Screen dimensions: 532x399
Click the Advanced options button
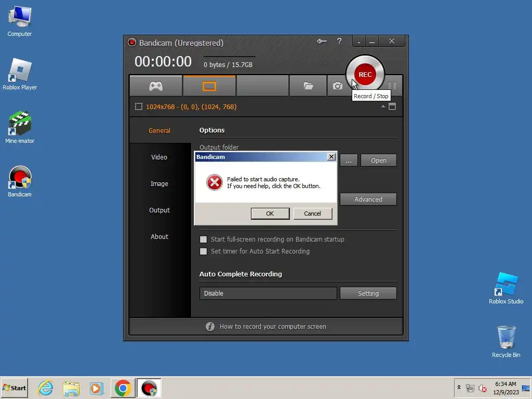(x=368, y=199)
